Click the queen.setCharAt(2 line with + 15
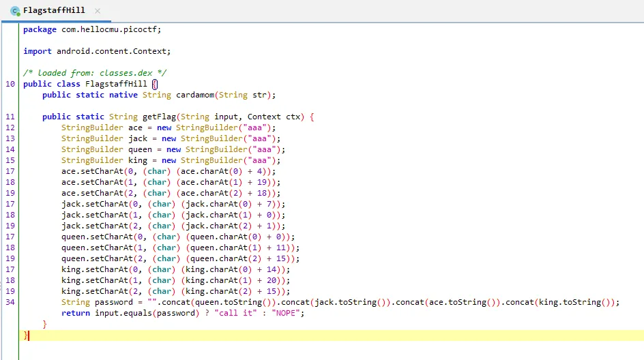644x360 pixels. pos(180,258)
